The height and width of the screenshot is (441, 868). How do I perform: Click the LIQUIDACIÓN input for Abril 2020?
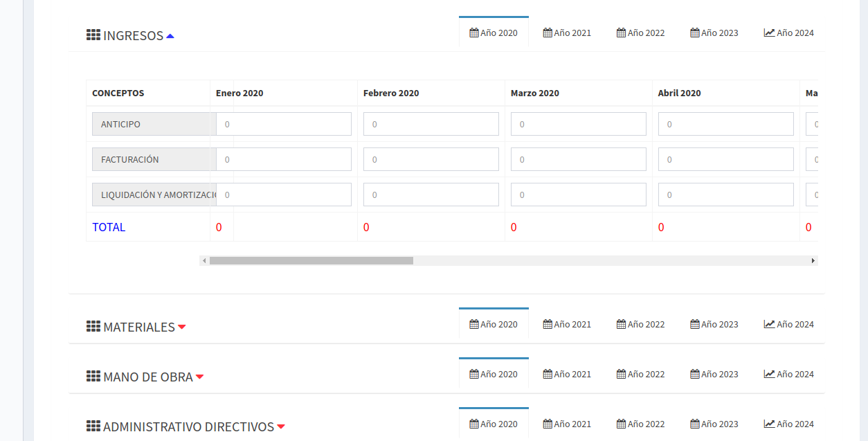click(725, 195)
